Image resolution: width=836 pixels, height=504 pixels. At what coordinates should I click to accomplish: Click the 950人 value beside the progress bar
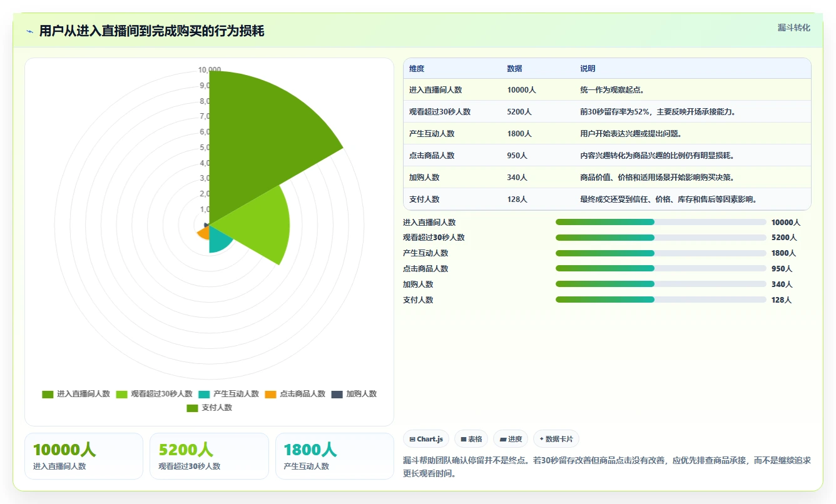tap(782, 269)
